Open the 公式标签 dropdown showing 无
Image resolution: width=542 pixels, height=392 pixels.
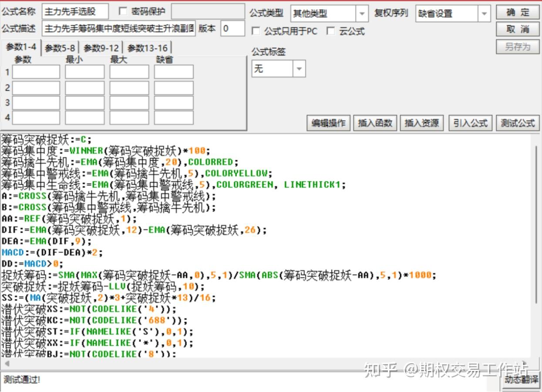pos(279,69)
